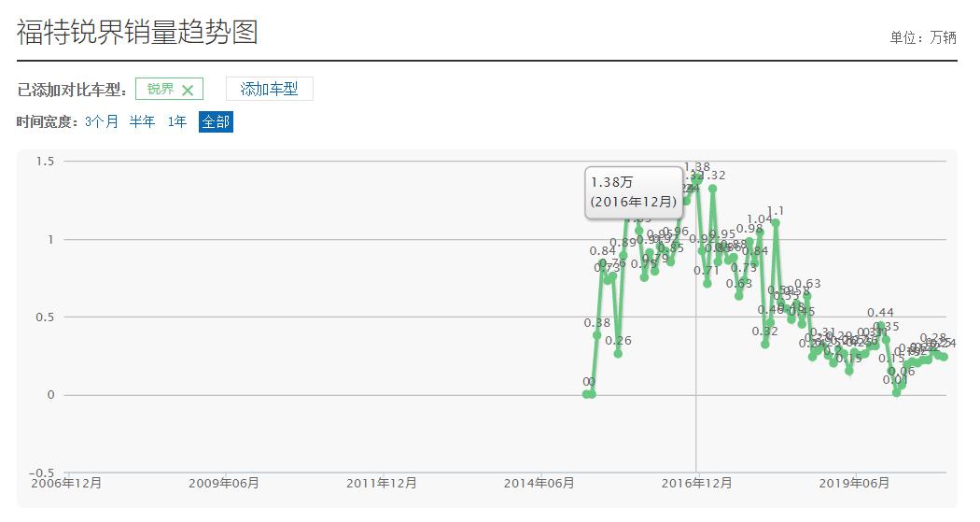Click the 1.38万 tooltip box

[634, 192]
